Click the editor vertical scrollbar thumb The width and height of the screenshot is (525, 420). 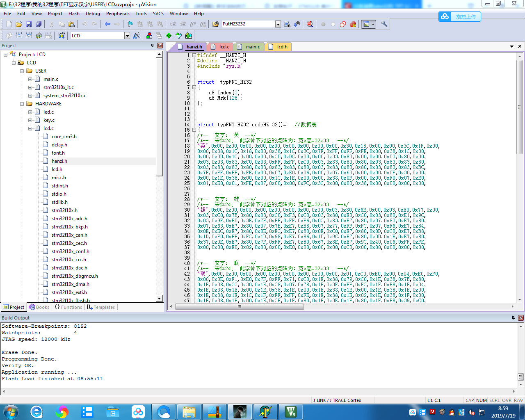click(x=520, y=107)
